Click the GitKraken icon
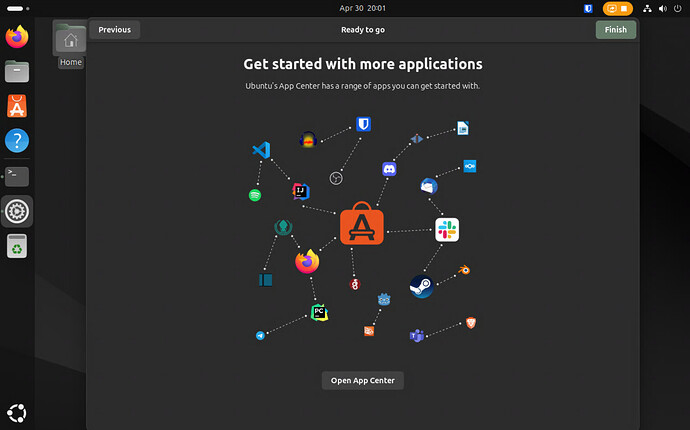The width and height of the screenshot is (690, 430). (283, 227)
